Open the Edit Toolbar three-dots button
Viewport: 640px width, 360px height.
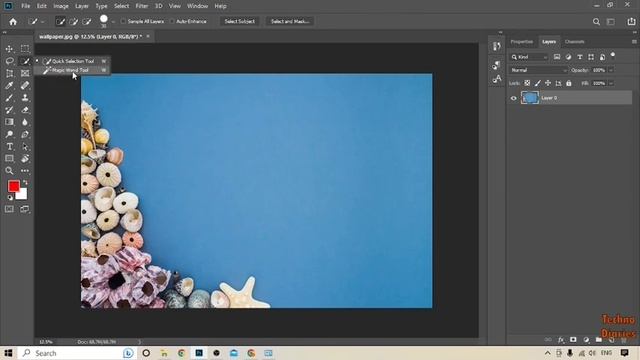click(x=25, y=171)
